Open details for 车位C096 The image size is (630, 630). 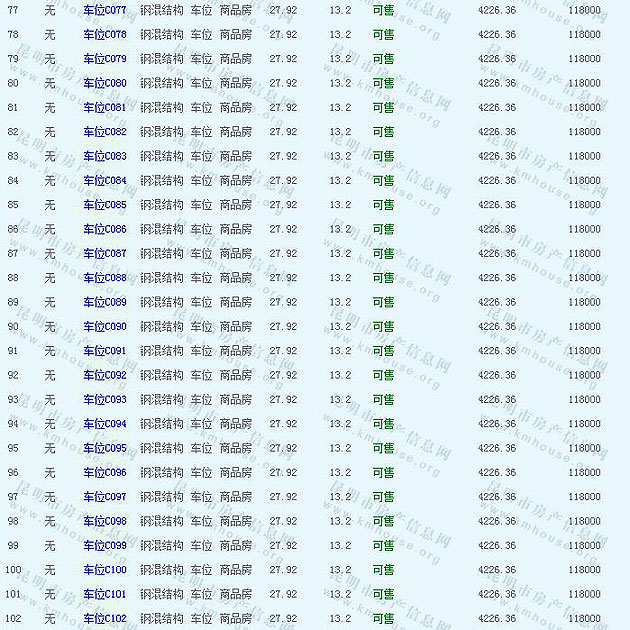coord(105,472)
